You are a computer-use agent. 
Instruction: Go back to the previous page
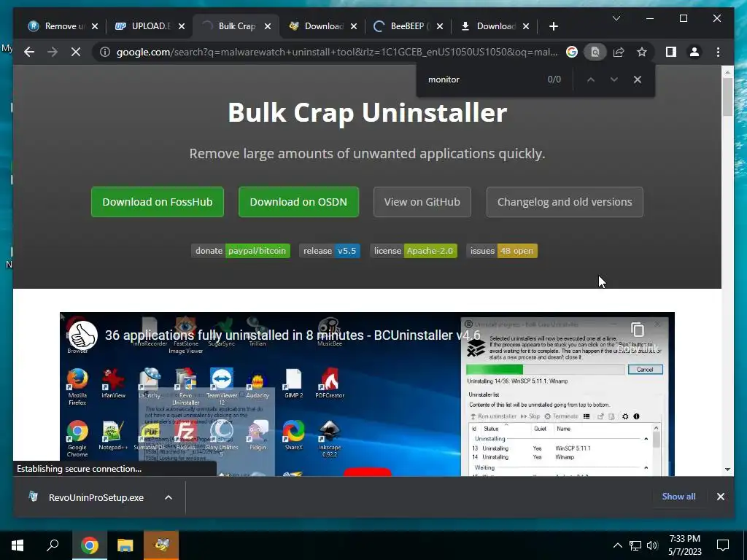pyautogui.click(x=29, y=52)
